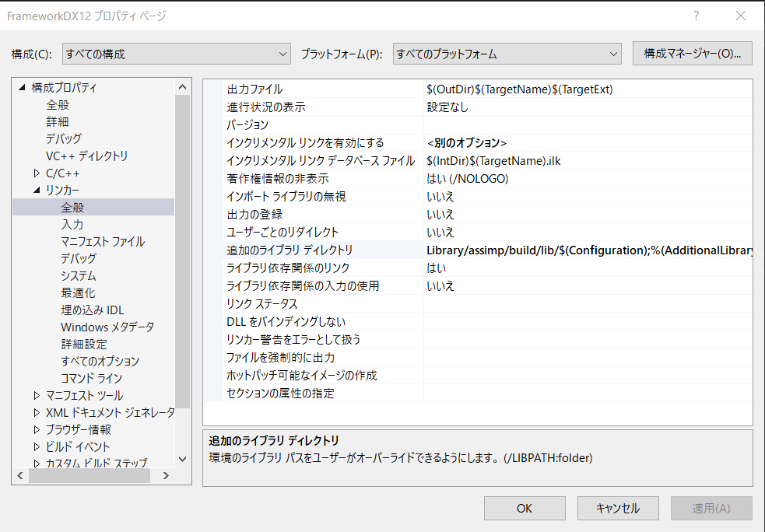Viewport: 765px width, 532px height.
Task: Confirm with the OK button
Action: (x=525, y=508)
